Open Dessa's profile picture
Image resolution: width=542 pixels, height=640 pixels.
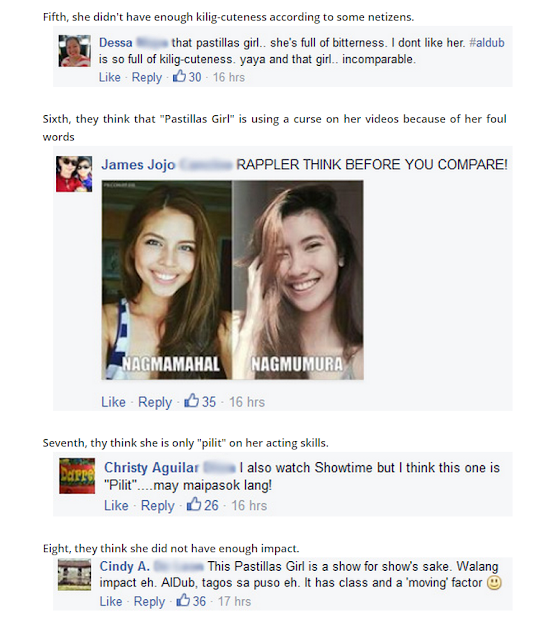click(x=74, y=51)
